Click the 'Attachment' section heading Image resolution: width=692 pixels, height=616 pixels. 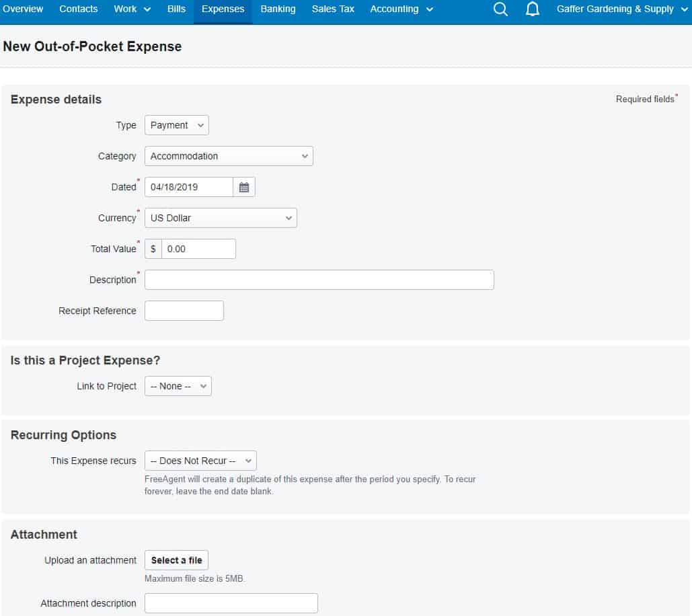tap(44, 535)
